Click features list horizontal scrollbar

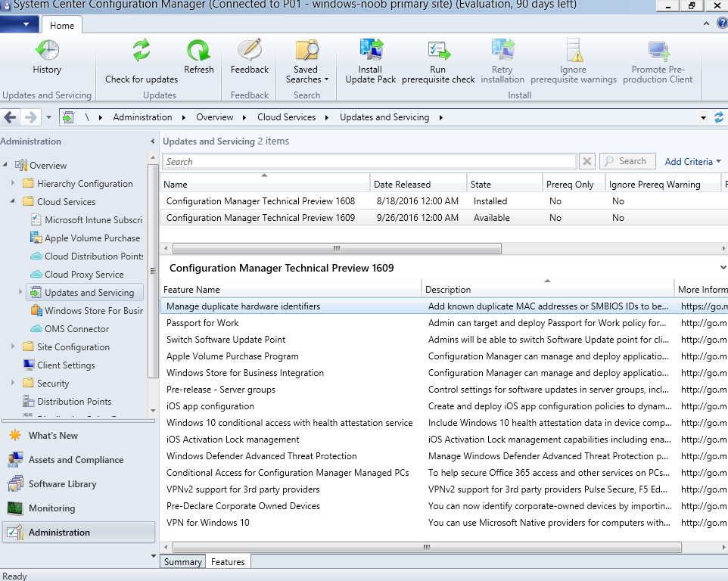pos(427,547)
